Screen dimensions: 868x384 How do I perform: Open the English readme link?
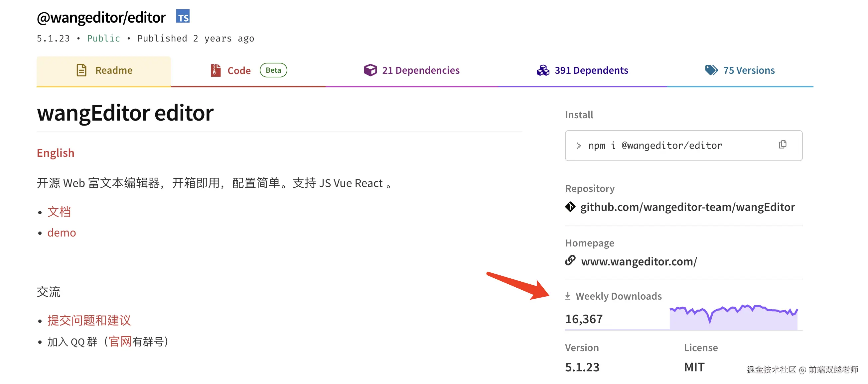click(x=56, y=153)
